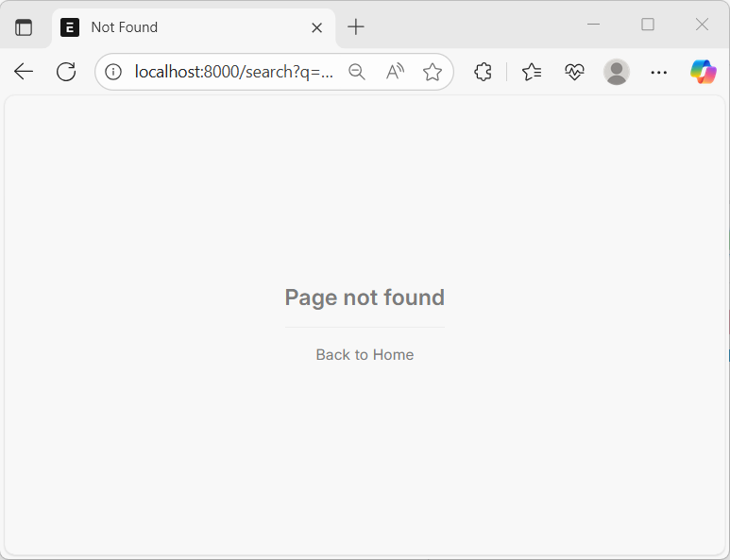This screenshot has height=560, width=730.
Task: Close the Not Found tab
Action: point(316,28)
